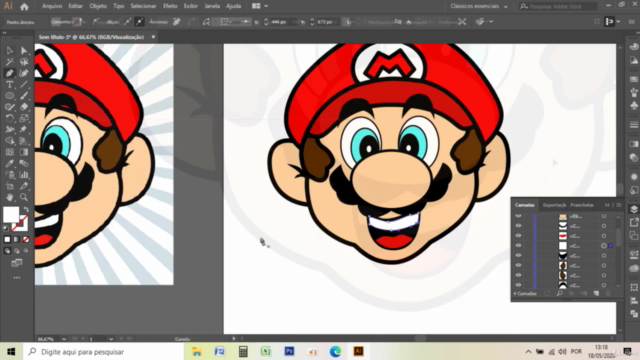This screenshot has width=640, height=360.
Task: Select the Line Segment tool
Action: tap(24, 84)
